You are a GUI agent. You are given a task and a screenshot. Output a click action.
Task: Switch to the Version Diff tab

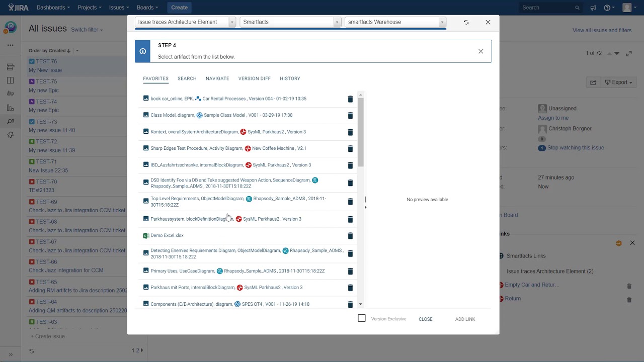click(x=255, y=78)
